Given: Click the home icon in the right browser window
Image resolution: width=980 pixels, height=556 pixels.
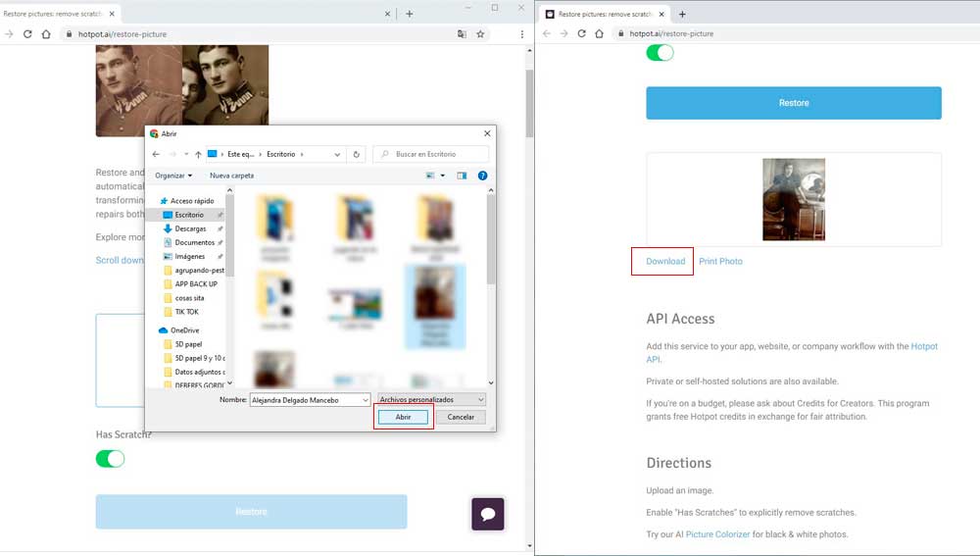Looking at the screenshot, I should click(x=600, y=33).
